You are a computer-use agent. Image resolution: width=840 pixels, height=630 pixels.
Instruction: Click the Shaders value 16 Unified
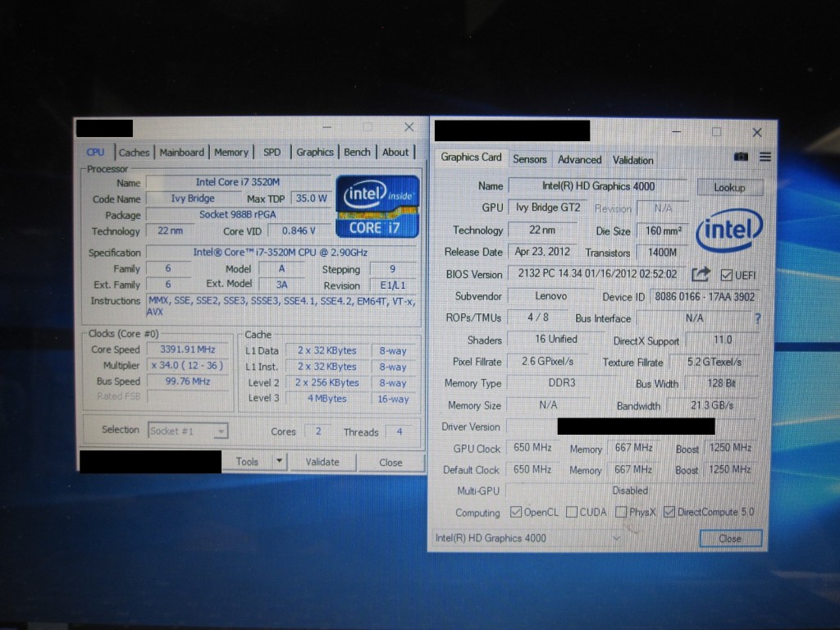click(556, 339)
